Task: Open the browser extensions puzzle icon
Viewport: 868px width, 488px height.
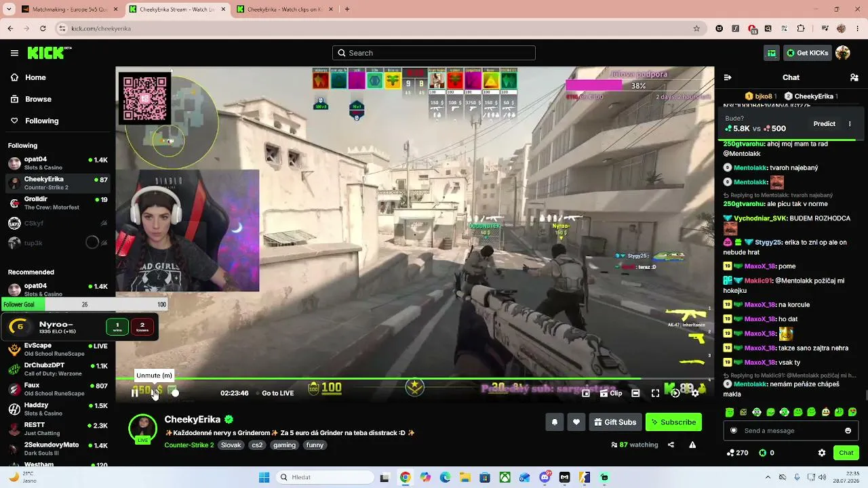Action: coord(801,28)
